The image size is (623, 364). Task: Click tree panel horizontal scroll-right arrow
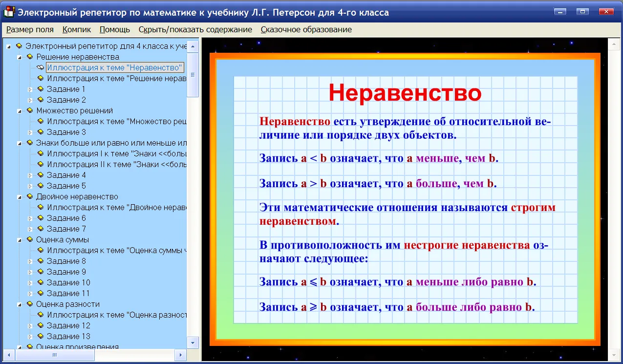(x=181, y=355)
